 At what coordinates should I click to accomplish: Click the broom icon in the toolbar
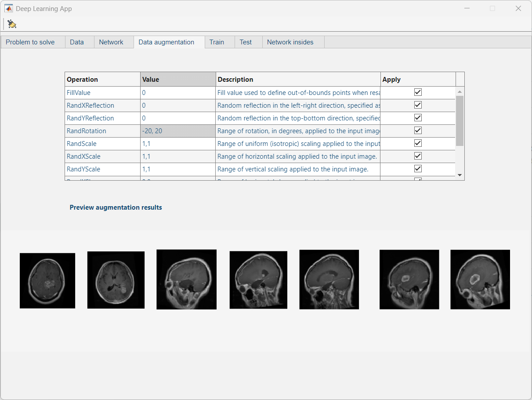[x=12, y=24]
